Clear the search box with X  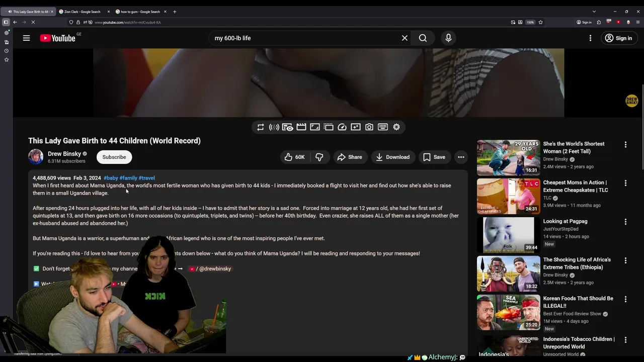point(405,38)
